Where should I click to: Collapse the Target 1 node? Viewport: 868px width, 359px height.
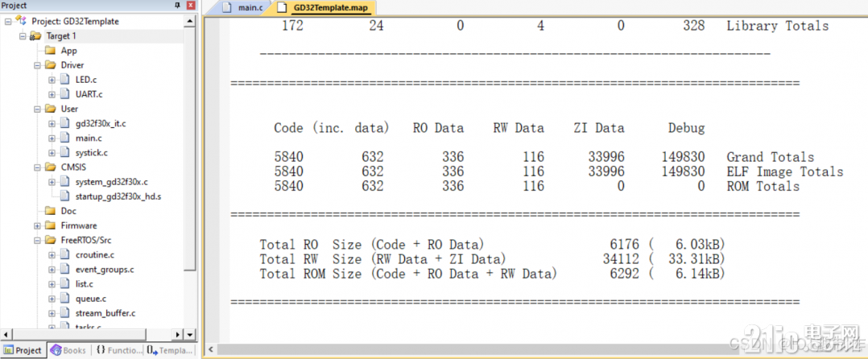coord(23,36)
